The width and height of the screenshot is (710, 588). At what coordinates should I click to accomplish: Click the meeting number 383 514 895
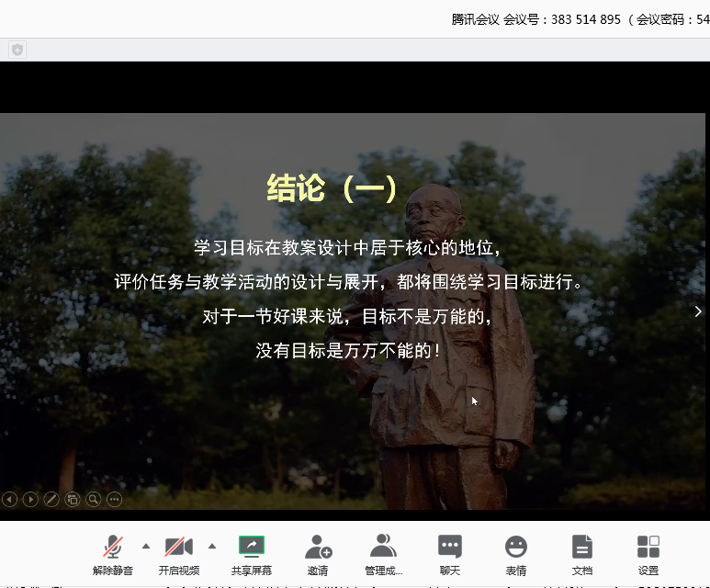[585, 19]
